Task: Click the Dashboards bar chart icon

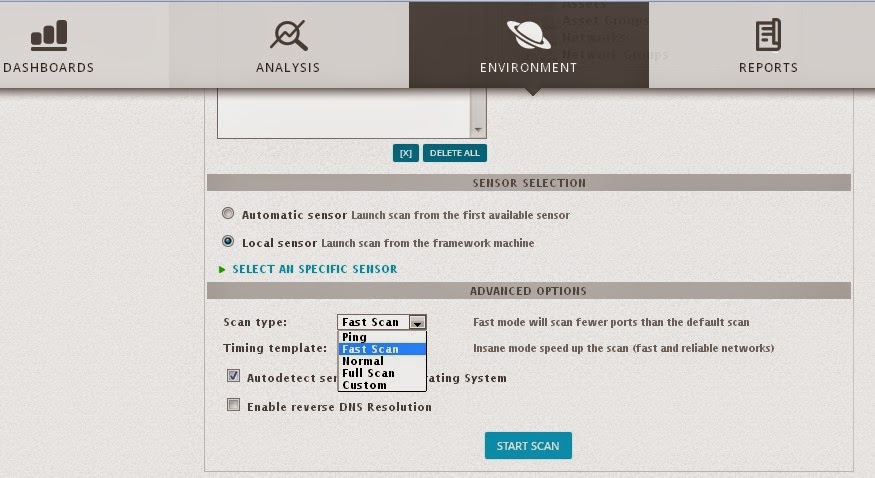Action: 48,35
